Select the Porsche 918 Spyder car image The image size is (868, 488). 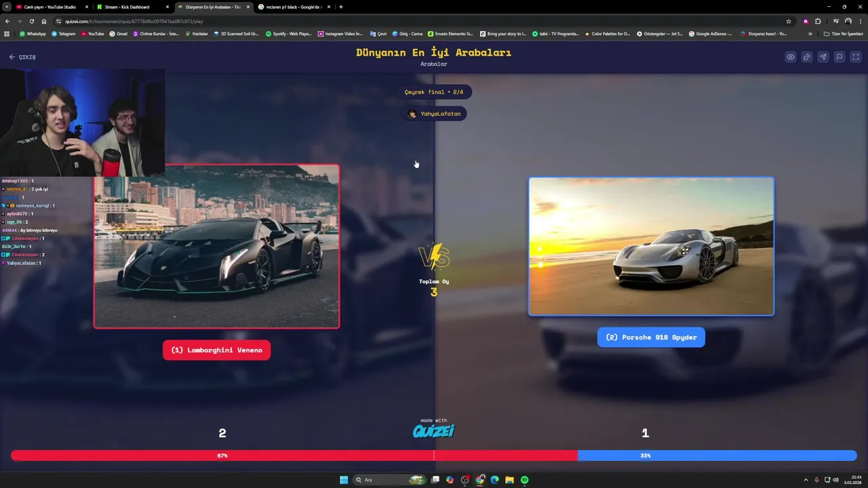click(x=651, y=247)
